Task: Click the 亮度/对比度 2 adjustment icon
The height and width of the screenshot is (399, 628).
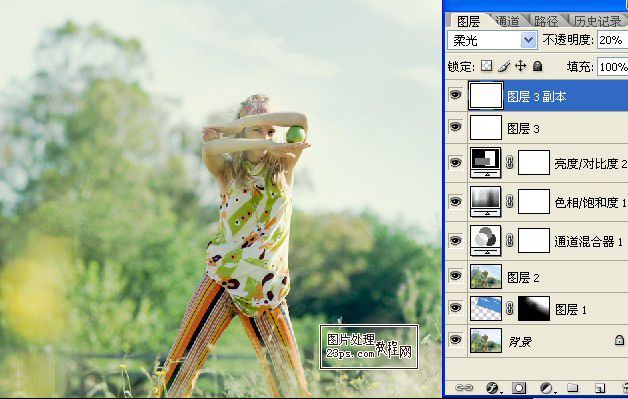Action: pos(485,163)
